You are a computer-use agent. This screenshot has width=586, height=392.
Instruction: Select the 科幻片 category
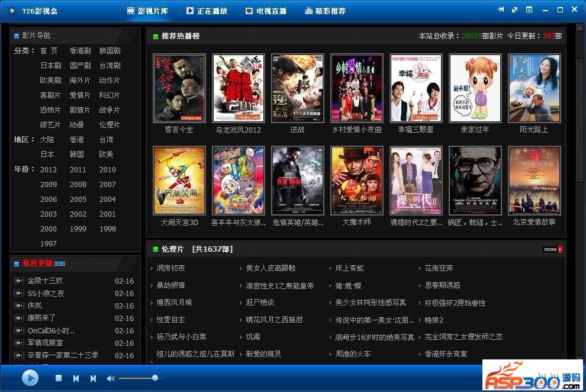point(110,95)
